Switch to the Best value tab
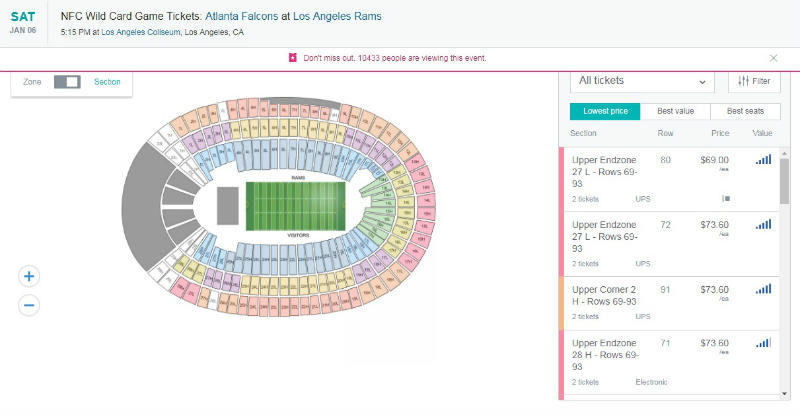 (x=676, y=111)
